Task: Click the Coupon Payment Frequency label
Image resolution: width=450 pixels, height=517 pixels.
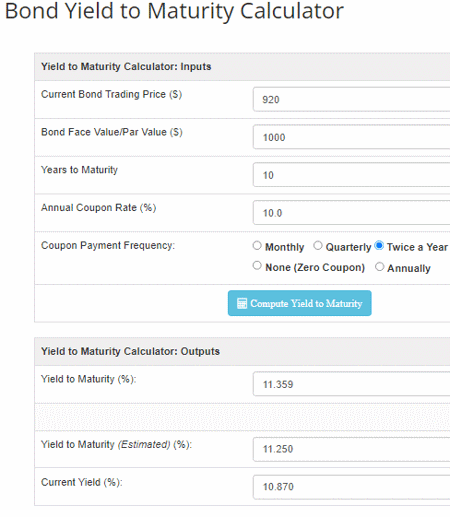Action: (108, 245)
